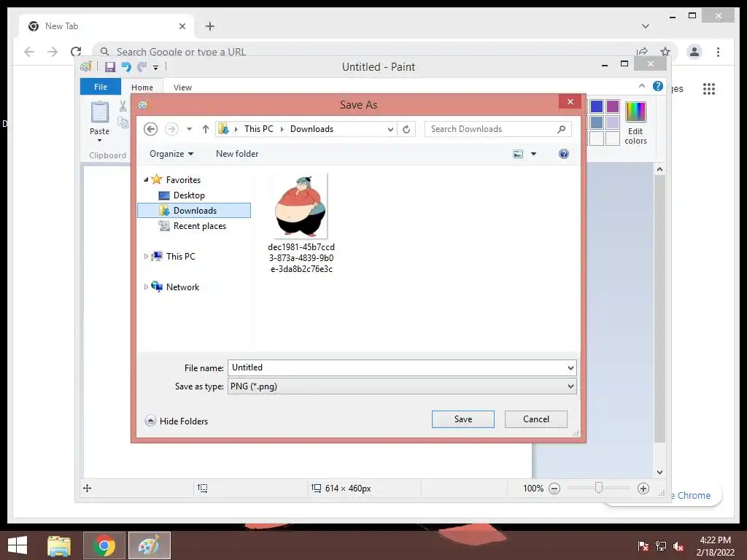Click the Paint zoom slider handle
This screenshot has height=560, width=747.
(x=599, y=488)
